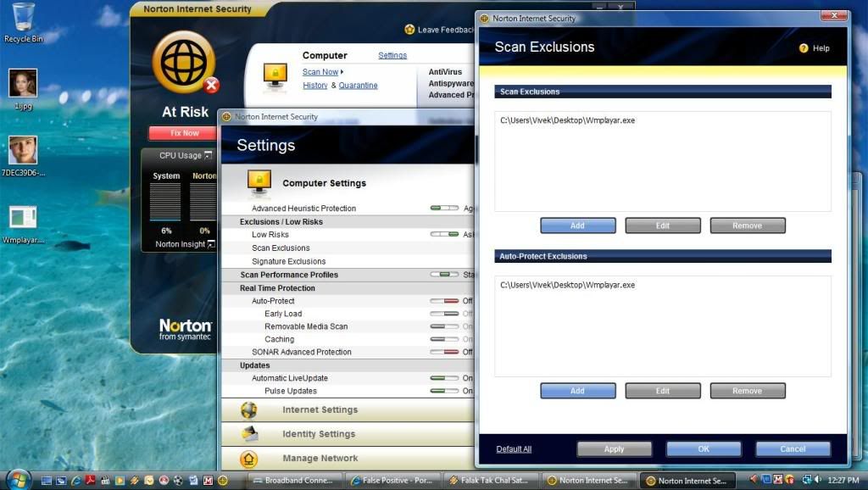Click the Computer monitor padlock icon in main window
The height and width of the screenshot is (490, 868).
(275, 76)
